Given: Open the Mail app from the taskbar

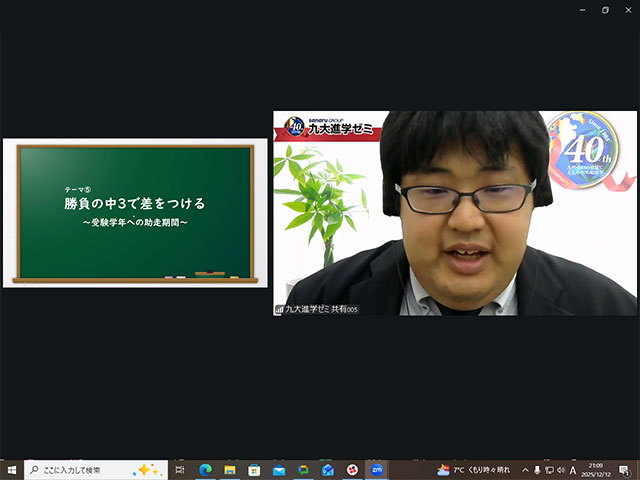Looking at the screenshot, I should tap(279, 470).
